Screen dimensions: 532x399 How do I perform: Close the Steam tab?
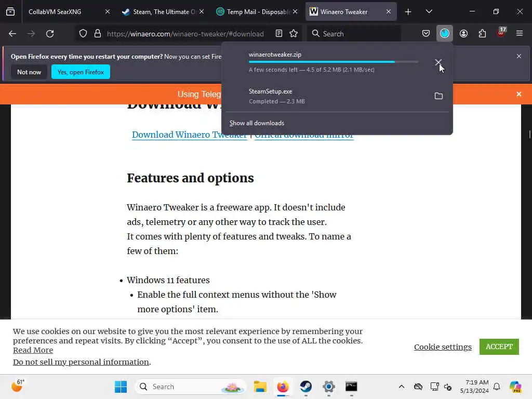[202, 12]
